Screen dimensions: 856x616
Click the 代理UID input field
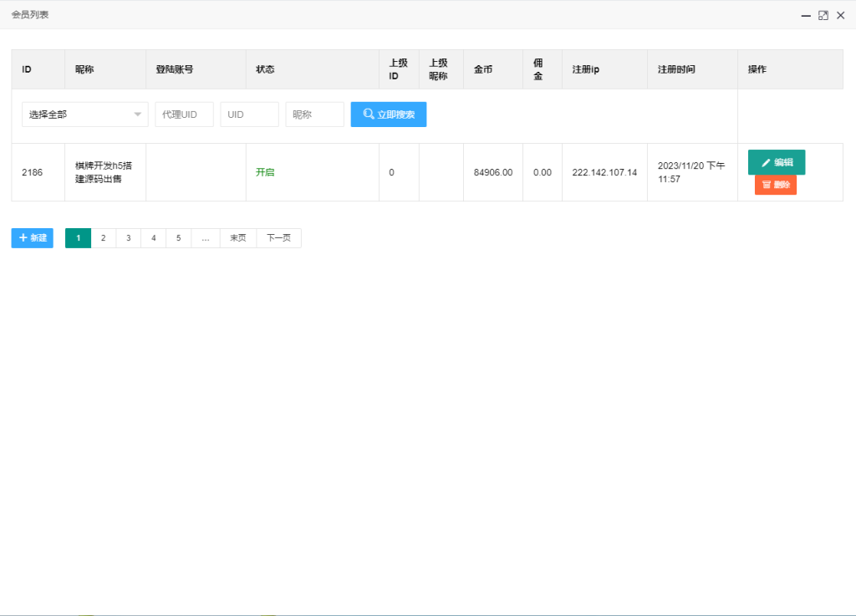pos(184,114)
